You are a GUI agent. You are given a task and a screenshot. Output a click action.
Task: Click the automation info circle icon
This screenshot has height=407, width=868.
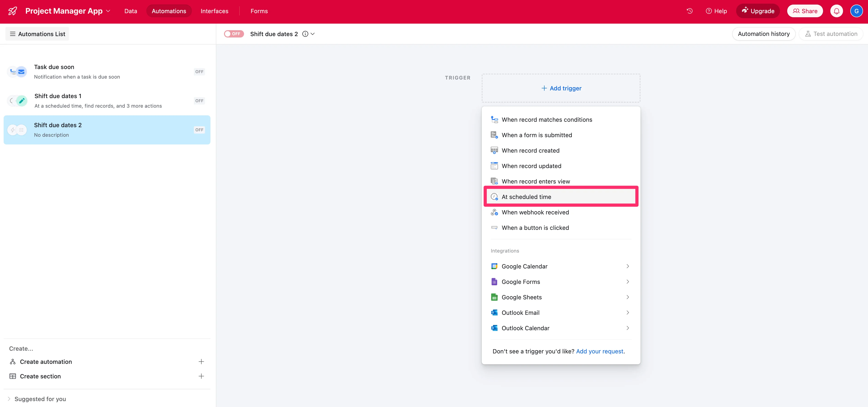click(x=305, y=34)
